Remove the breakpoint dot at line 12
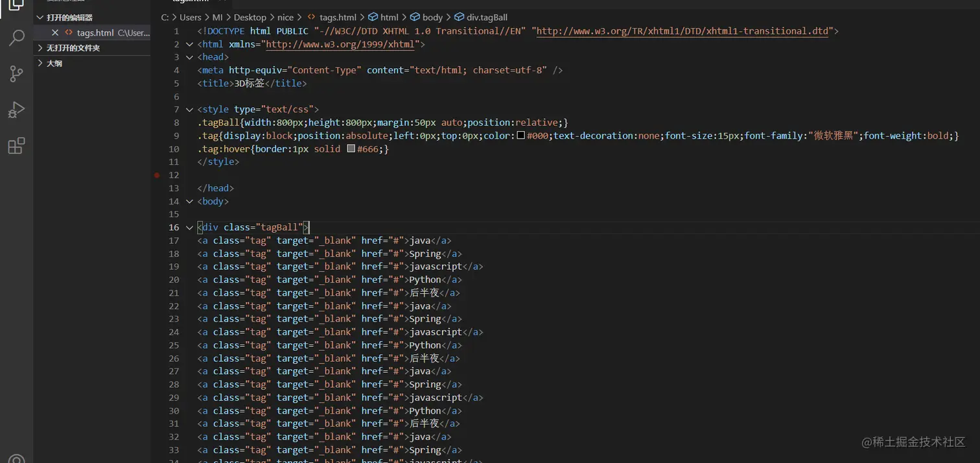The image size is (980, 463). pyautogui.click(x=157, y=175)
